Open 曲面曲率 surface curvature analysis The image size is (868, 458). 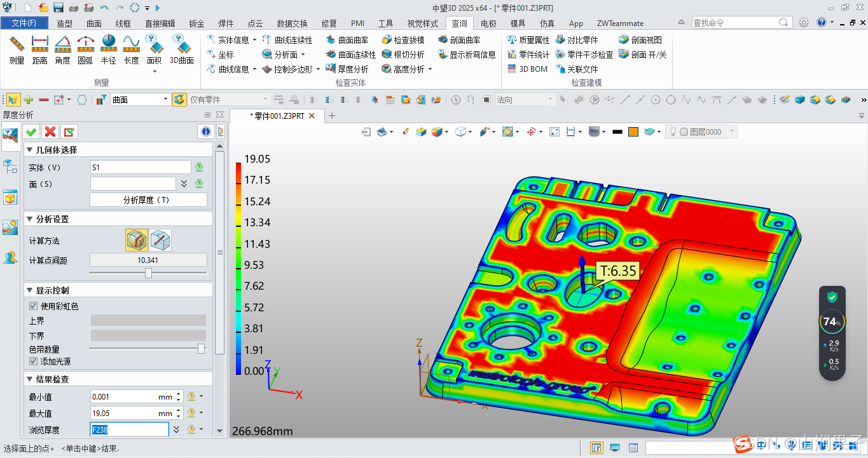click(347, 40)
